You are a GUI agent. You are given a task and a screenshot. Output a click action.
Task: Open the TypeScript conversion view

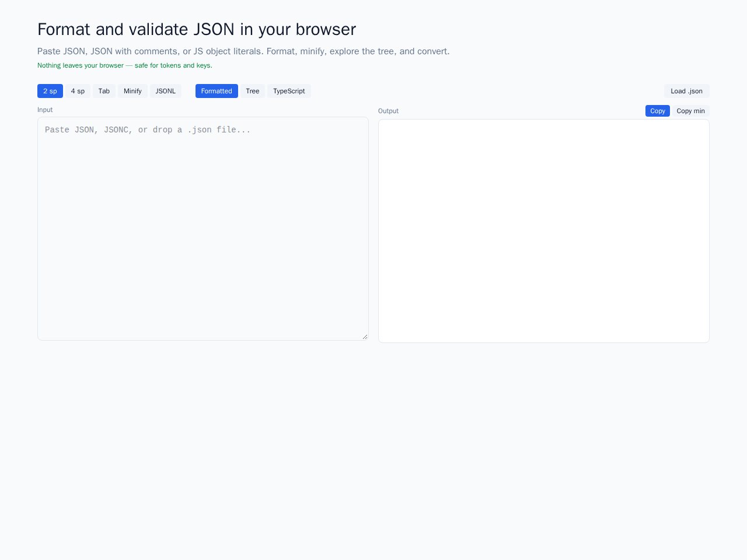coord(289,91)
